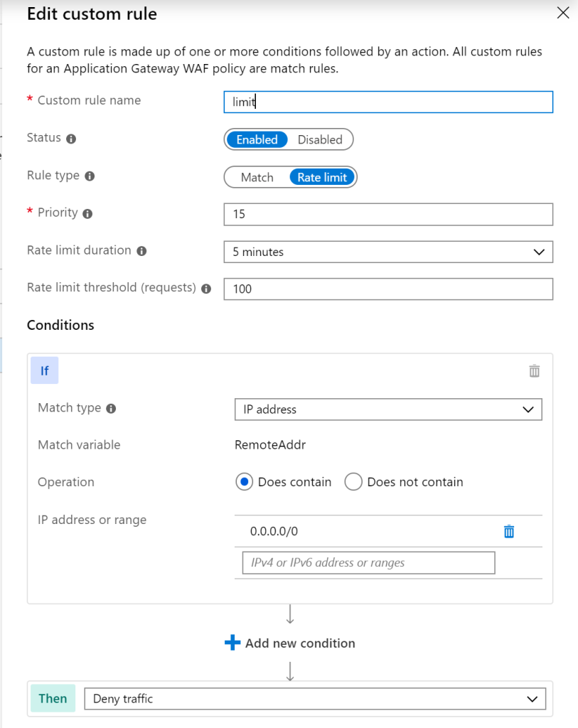This screenshot has width=578, height=728.
Task: Click the plus icon to add a condition
Action: (x=232, y=643)
